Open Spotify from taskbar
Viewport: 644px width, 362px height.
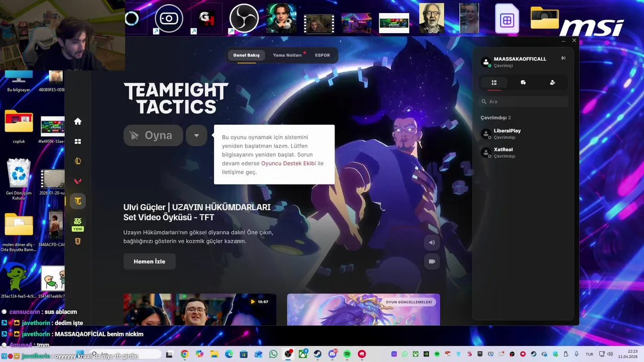(x=347, y=354)
